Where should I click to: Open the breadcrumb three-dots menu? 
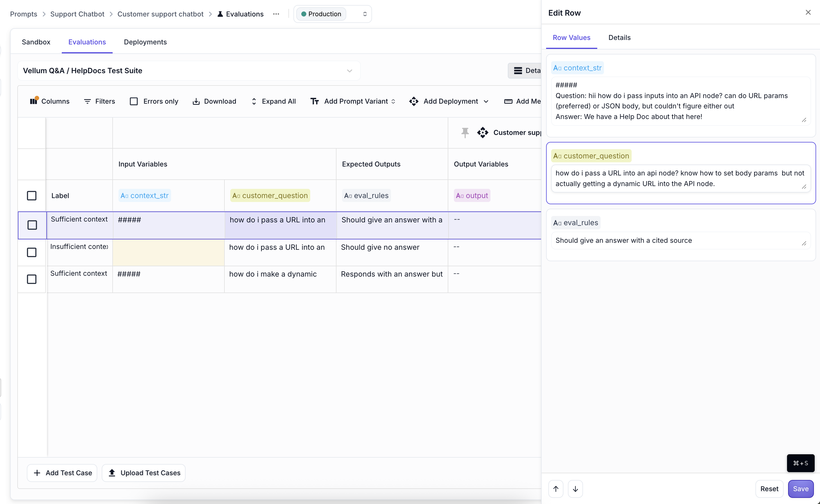tap(276, 14)
